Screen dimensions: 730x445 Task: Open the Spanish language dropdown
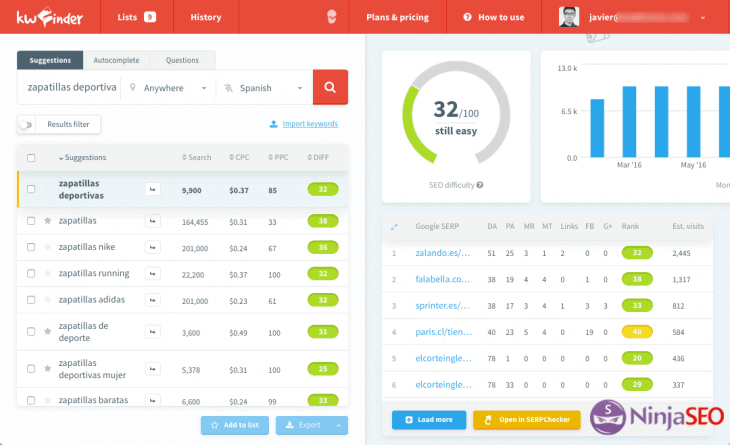tap(264, 88)
